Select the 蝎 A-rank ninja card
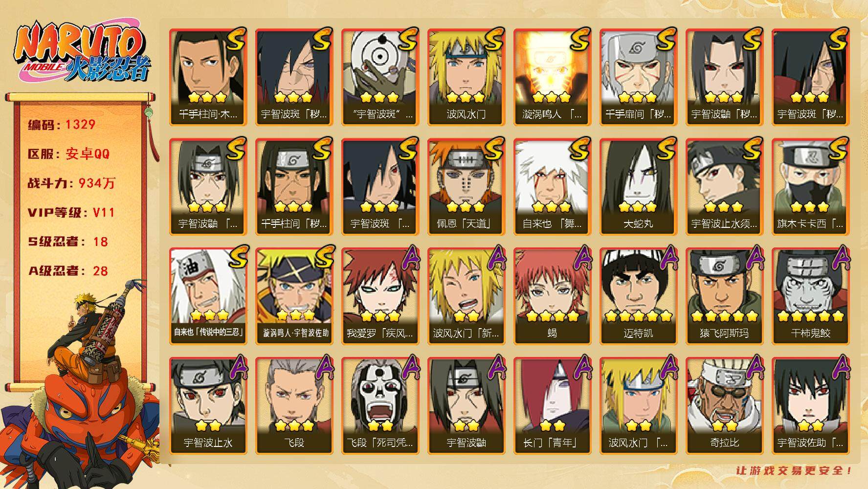868x489 pixels. pos(552,296)
